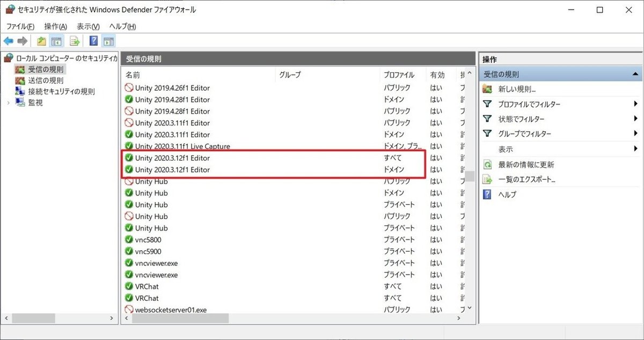The height and width of the screenshot is (340, 644).
Task: Open the グループでフィルター submenu arrow
Action: 635,134
